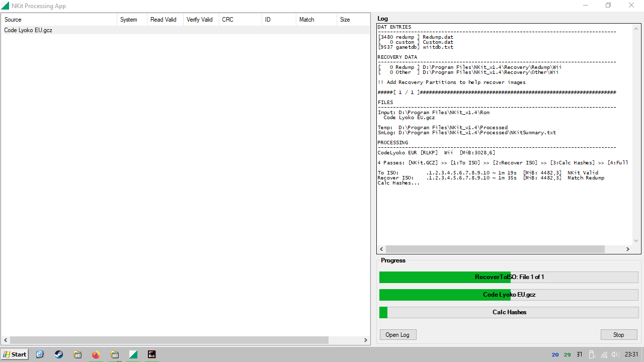Click the FILES heading in the log
The height and width of the screenshot is (362, 644).
click(x=386, y=103)
